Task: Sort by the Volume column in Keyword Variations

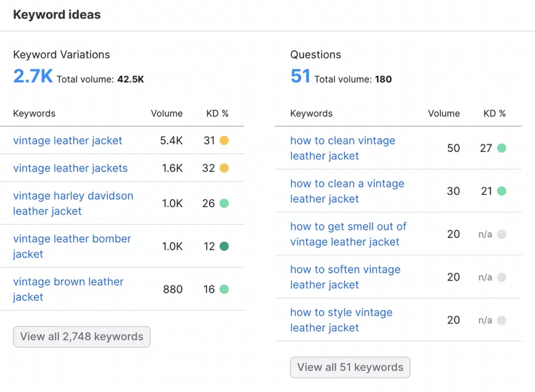Action: tap(167, 113)
